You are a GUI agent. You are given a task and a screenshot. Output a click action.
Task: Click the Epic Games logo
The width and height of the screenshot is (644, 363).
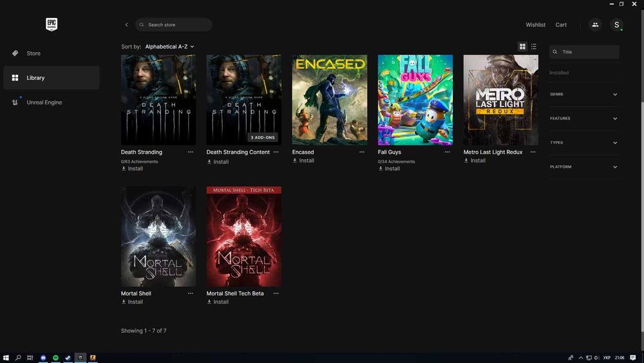tap(52, 25)
